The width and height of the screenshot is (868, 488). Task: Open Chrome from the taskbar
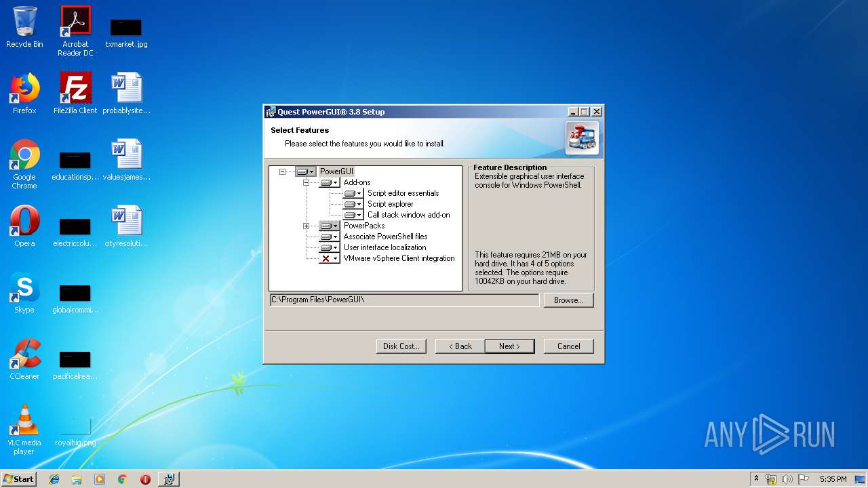[x=122, y=479]
